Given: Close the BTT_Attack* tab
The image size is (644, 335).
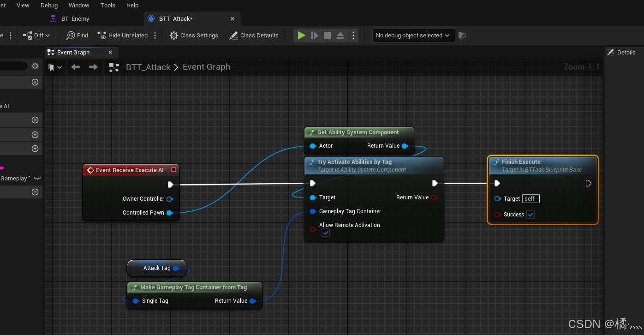Looking at the screenshot, I should pyautogui.click(x=233, y=19).
